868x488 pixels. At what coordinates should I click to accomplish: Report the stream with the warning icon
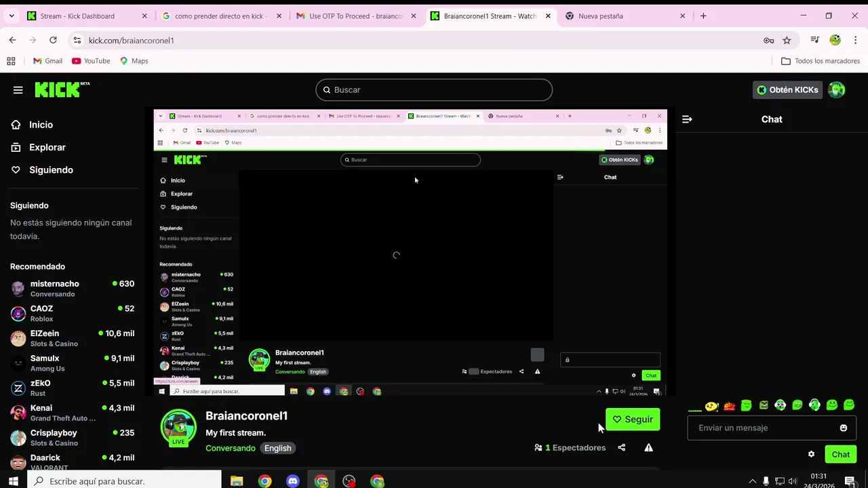click(x=648, y=447)
